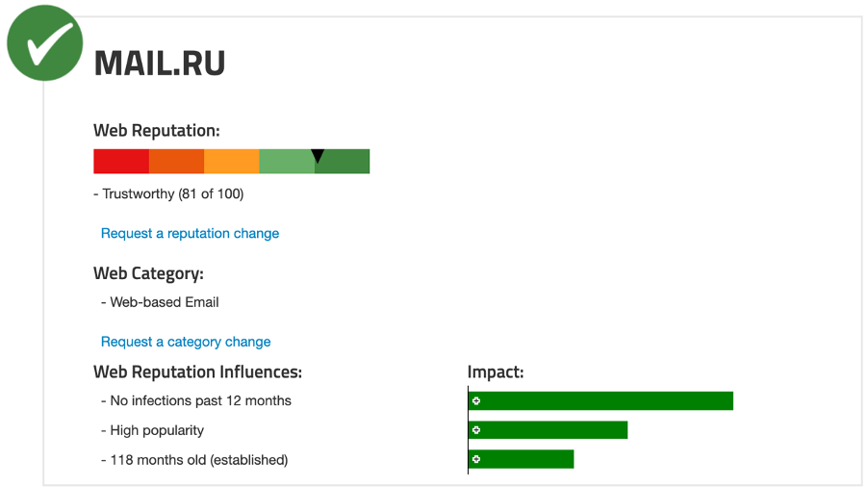Open Request a reputation change link
The height and width of the screenshot is (487, 868).
tap(190, 233)
